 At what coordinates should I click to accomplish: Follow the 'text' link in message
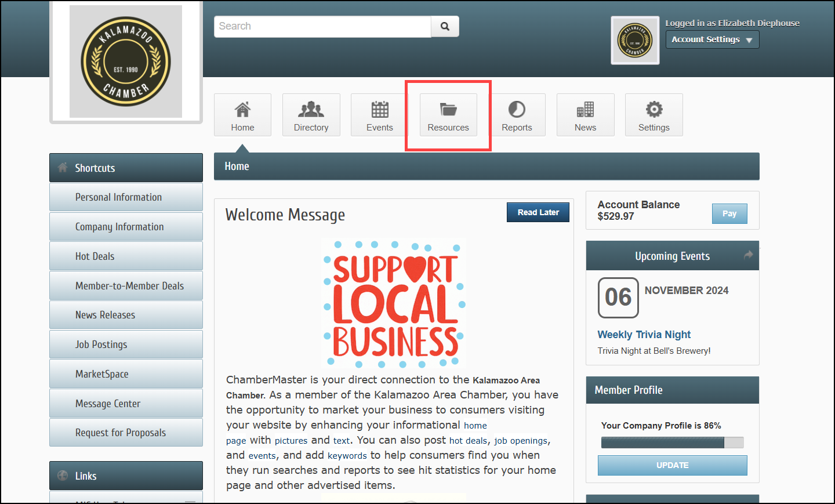[342, 441]
